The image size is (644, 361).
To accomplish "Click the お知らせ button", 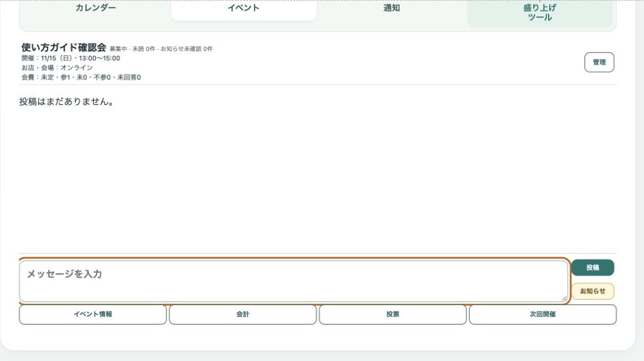I will pyautogui.click(x=593, y=291).
